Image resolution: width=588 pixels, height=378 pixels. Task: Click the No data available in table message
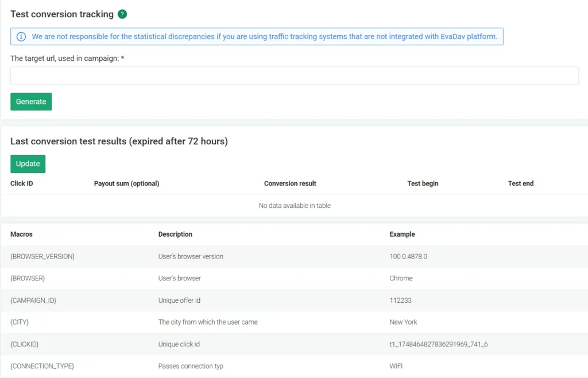[295, 205]
